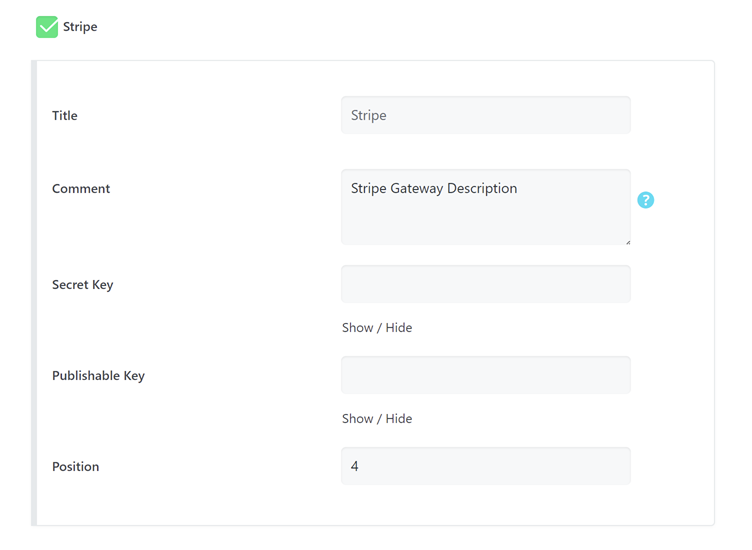Click the Title field label
Viewport: 752px width, 550px height.
pos(65,116)
